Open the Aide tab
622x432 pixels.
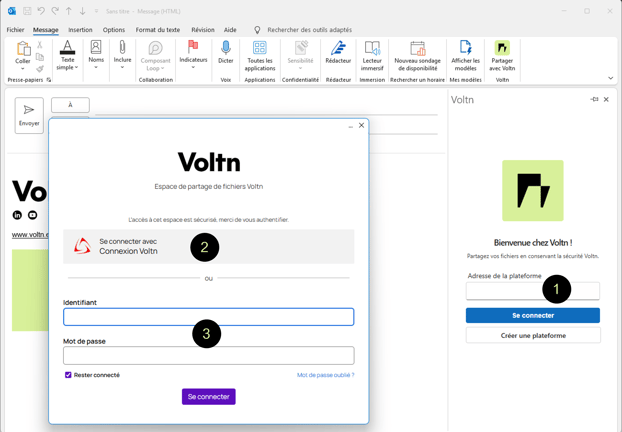(230, 30)
